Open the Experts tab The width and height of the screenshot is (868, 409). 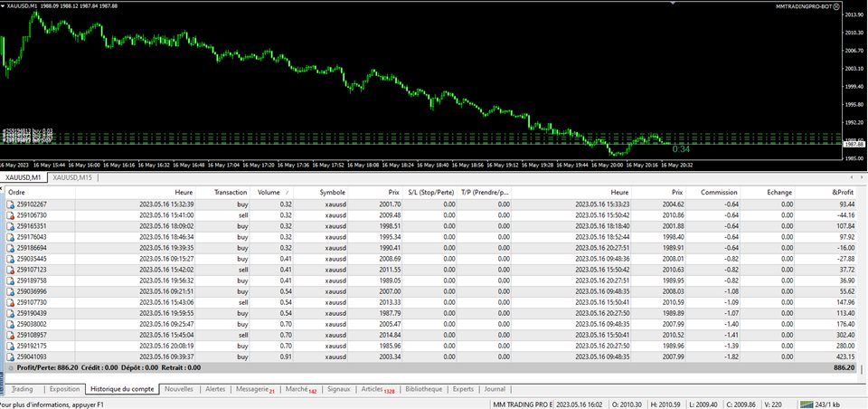pos(463,389)
